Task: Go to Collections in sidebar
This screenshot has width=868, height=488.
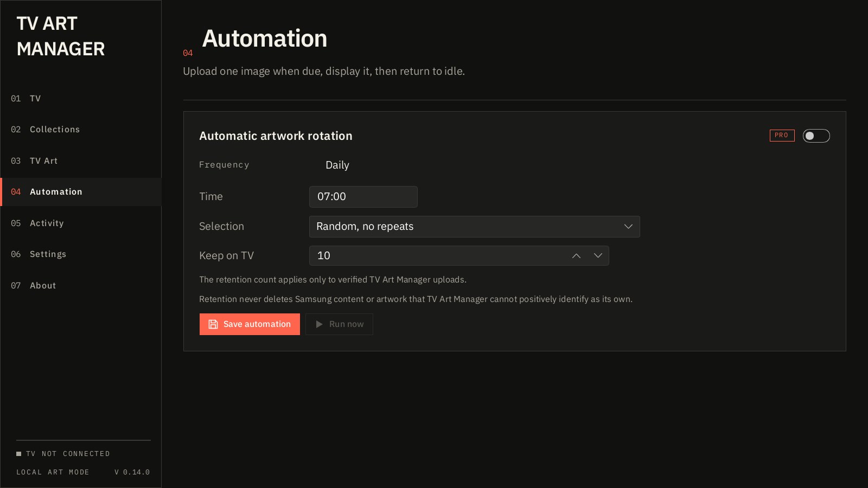Action: click(81, 130)
